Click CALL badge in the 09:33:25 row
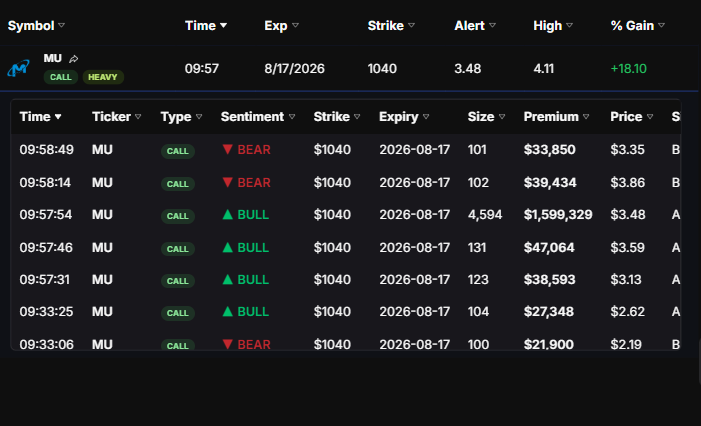The height and width of the screenshot is (426, 701). tap(177, 313)
